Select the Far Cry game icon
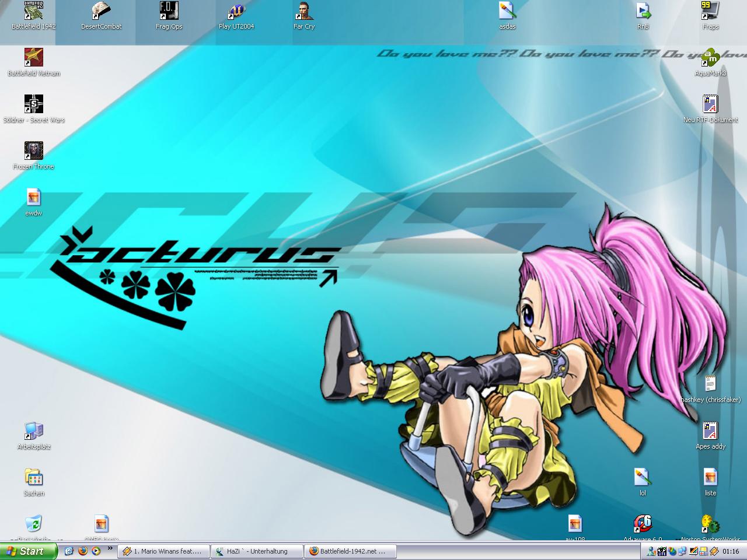 pyautogui.click(x=304, y=12)
